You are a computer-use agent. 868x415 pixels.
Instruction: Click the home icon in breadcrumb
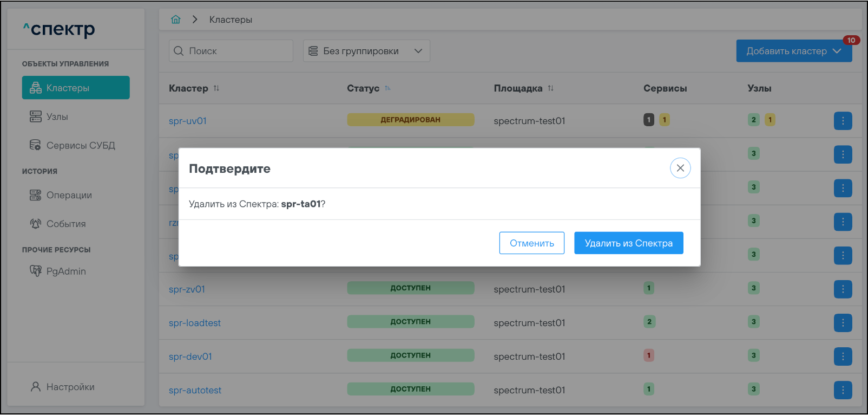[175, 20]
